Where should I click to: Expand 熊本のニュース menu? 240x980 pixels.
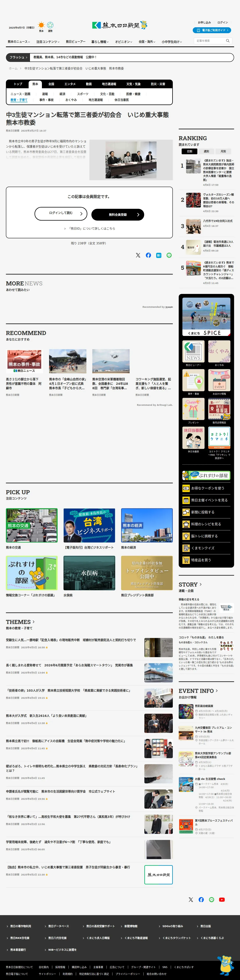[19, 42]
